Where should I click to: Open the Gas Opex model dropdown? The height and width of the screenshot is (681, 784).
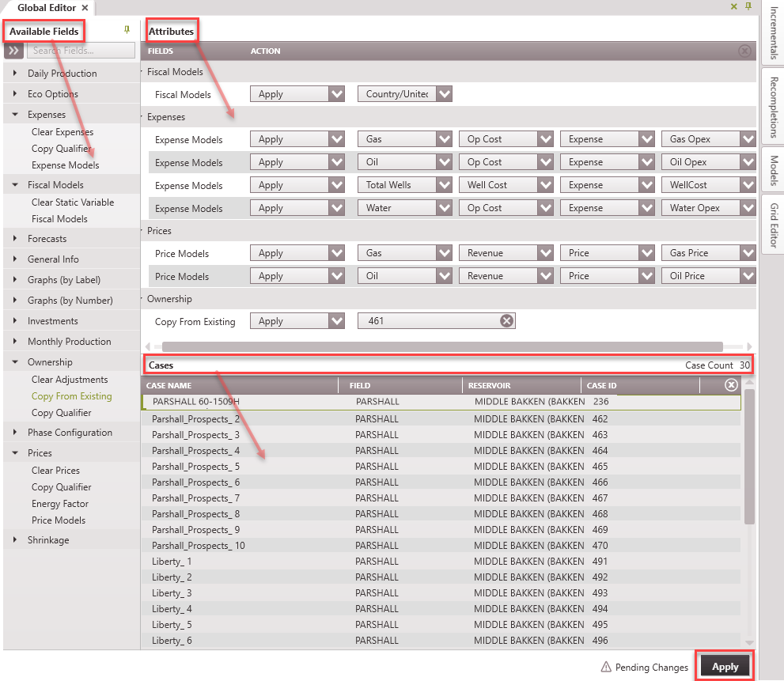click(748, 139)
